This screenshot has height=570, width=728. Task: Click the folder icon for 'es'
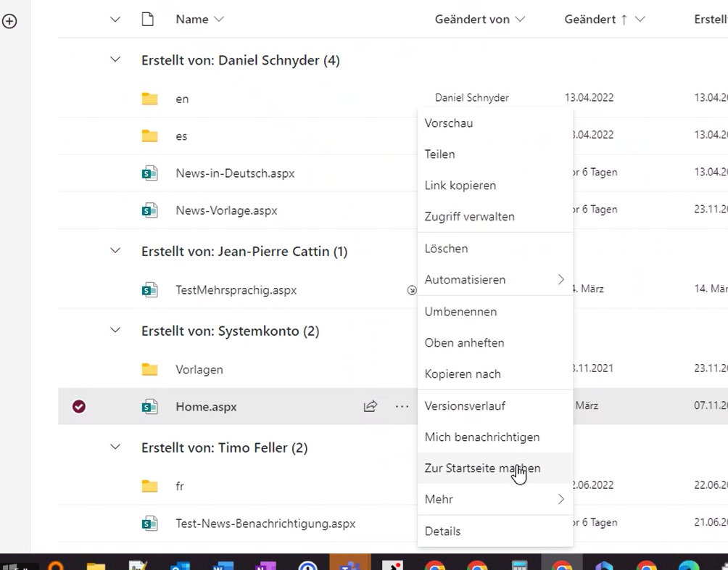(x=149, y=136)
